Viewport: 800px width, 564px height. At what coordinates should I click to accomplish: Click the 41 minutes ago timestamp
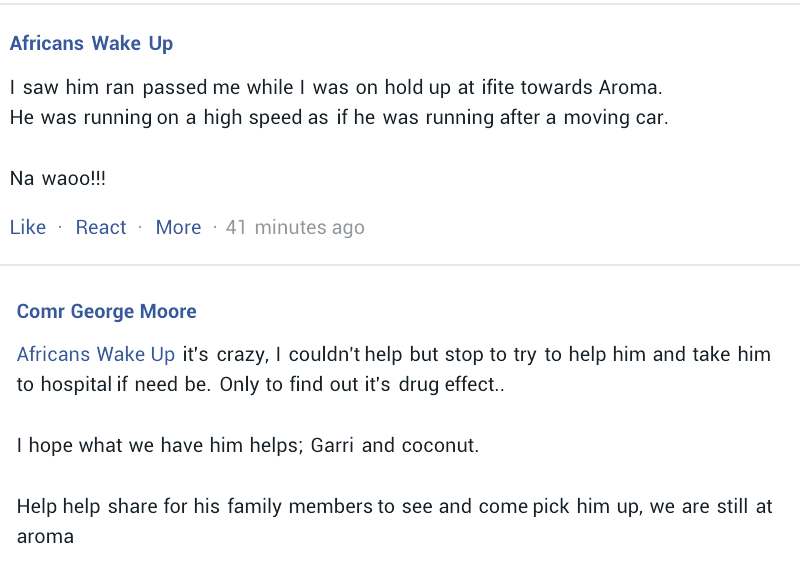pos(295,227)
